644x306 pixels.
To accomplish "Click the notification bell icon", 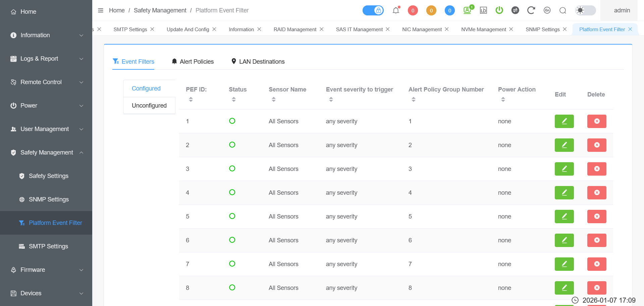I will (x=396, y=10).
